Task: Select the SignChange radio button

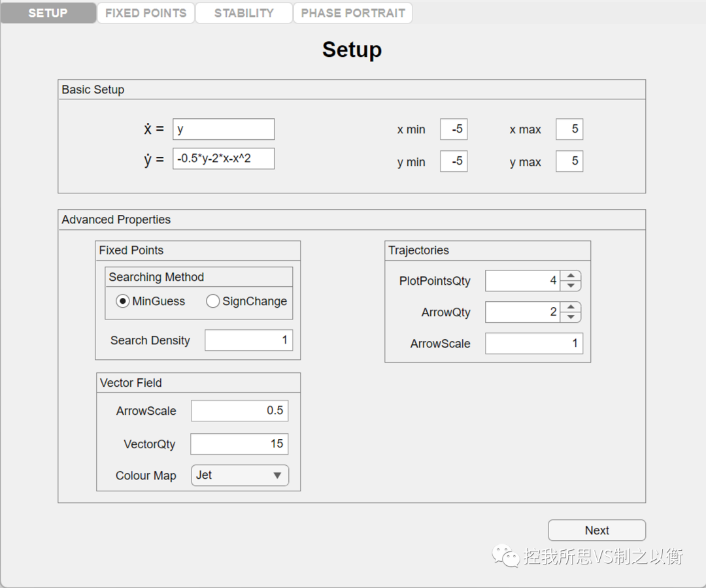Action: pyautogui.click(x=212, y=301)
